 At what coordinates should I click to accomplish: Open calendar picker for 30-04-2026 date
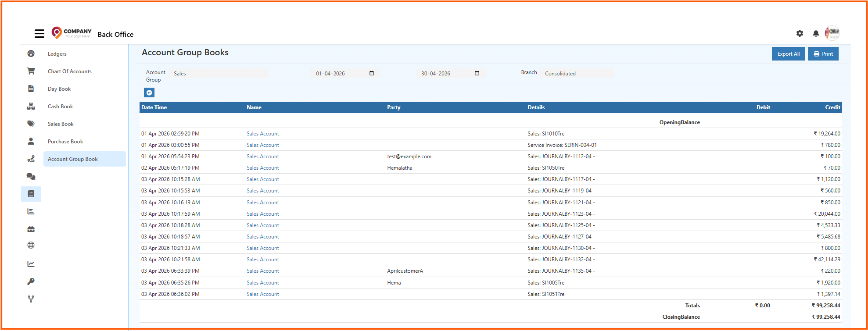(477, 73)
